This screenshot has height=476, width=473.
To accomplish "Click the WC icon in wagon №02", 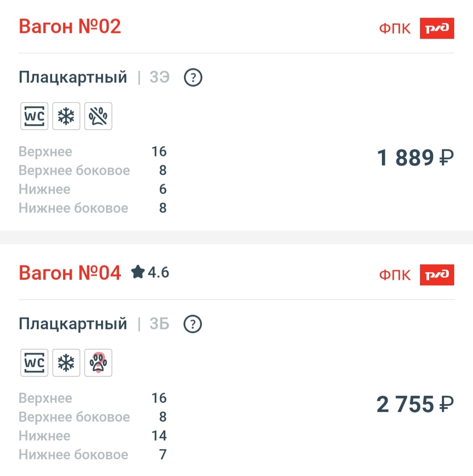I will coord(34,116).
